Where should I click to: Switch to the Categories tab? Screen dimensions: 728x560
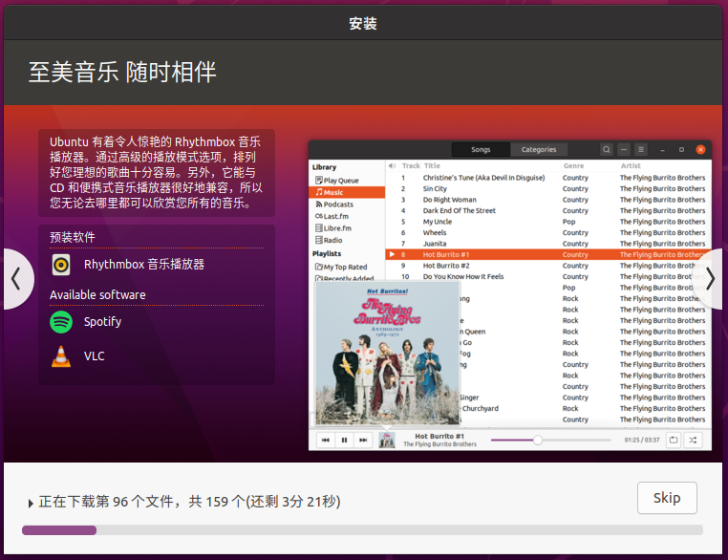tap(539, 149)
